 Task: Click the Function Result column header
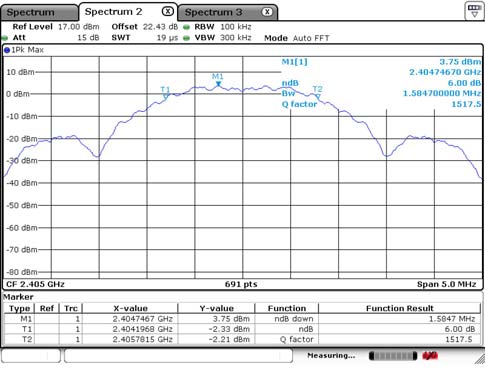[x=400, y=308]
